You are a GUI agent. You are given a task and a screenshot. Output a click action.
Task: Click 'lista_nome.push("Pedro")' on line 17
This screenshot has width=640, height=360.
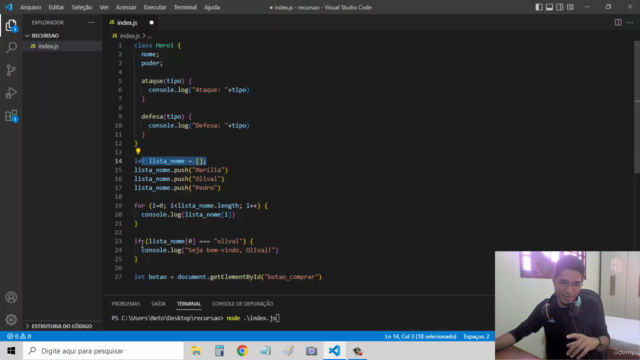click(178, 188)
